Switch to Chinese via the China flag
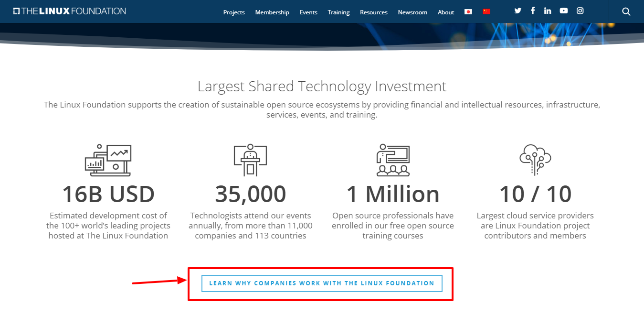This screenshot has height=314, width=644. [486, 12]
